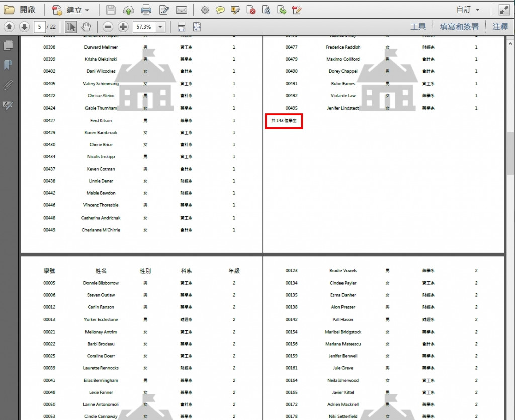
Task: Click the vertical scrollbar thumb
Action: point(511,154)
